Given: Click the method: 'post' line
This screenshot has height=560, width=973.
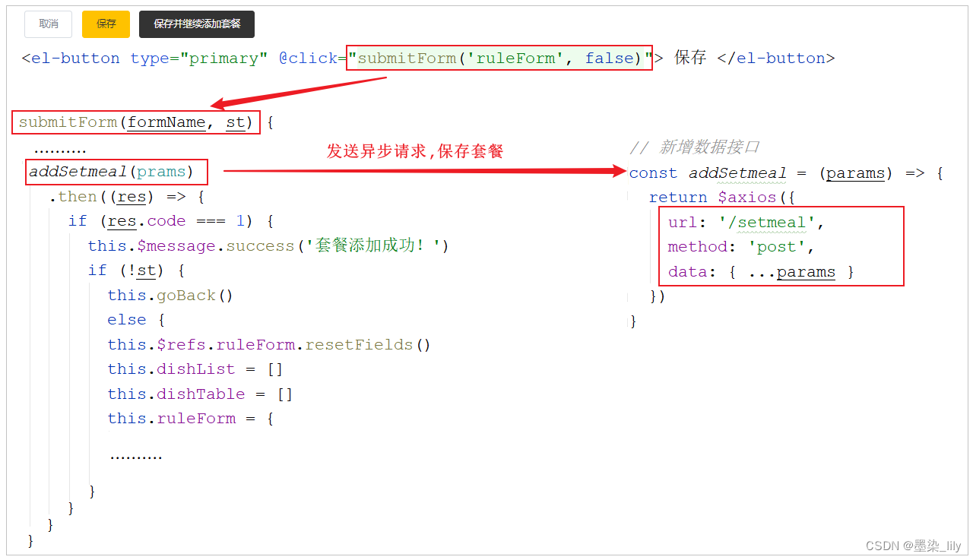Looking at the screenshot, I should pyautogui.click(x=741, y=247).
